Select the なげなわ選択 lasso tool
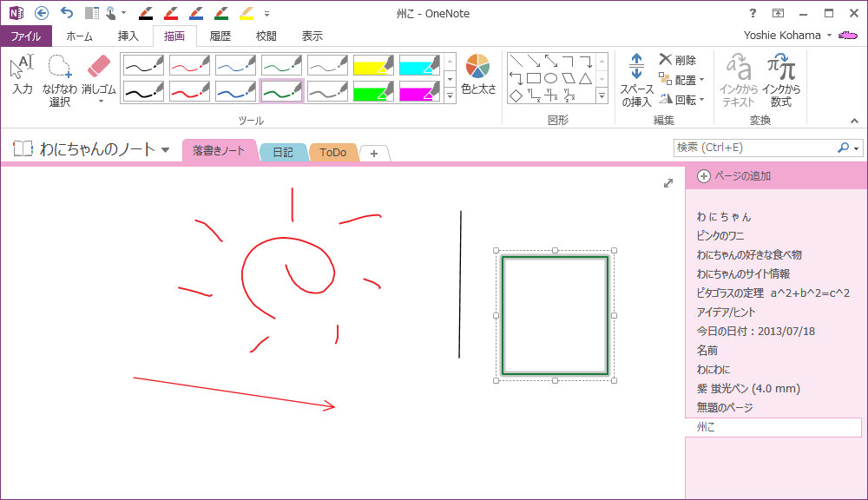868x500 pixels. click(59, 80)
